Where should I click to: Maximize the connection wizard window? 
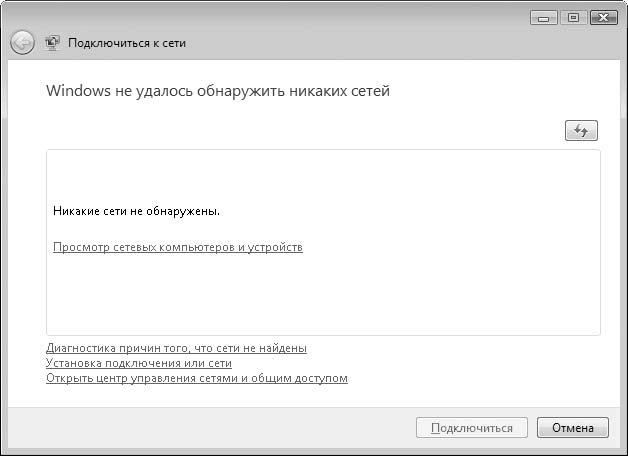pos(573,18)
